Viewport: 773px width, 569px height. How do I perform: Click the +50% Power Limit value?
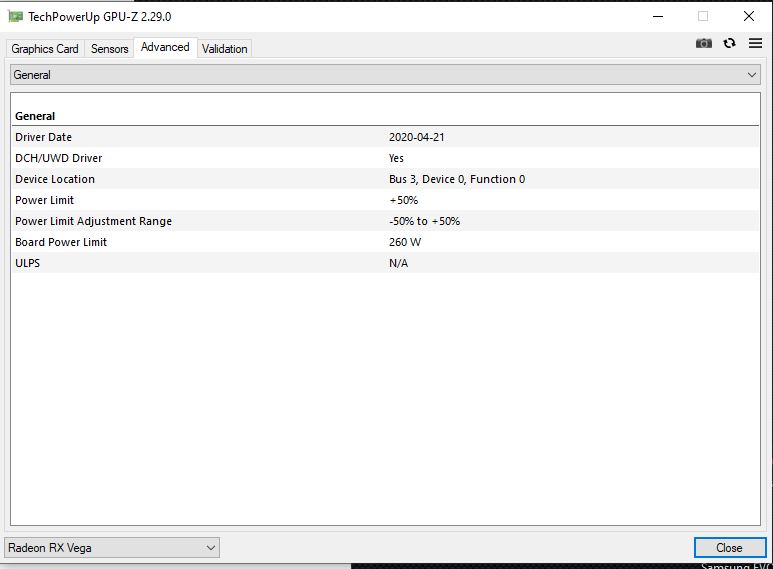(404, 200)
